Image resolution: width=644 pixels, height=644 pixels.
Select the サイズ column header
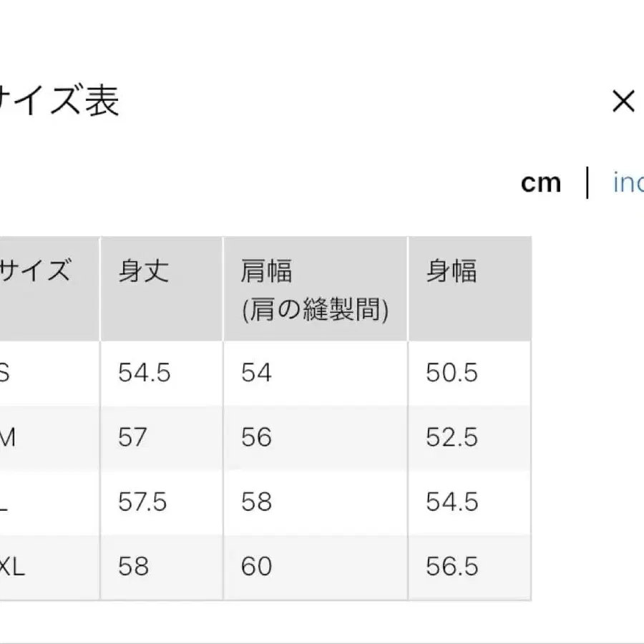click(36, 270)
